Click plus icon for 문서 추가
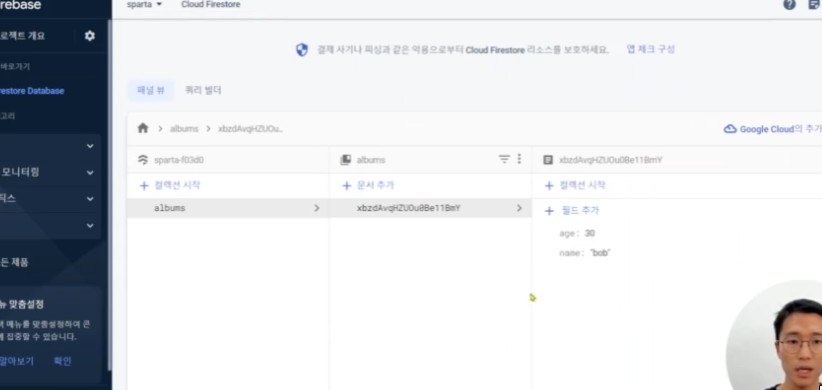The image size is (822, 390). [347, 186]
